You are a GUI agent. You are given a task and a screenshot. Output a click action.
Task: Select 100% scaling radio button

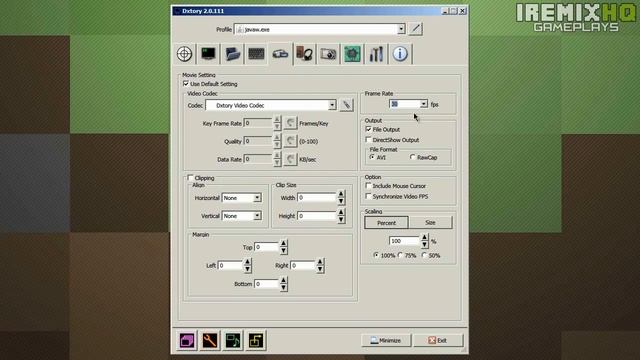click(376, 255)
